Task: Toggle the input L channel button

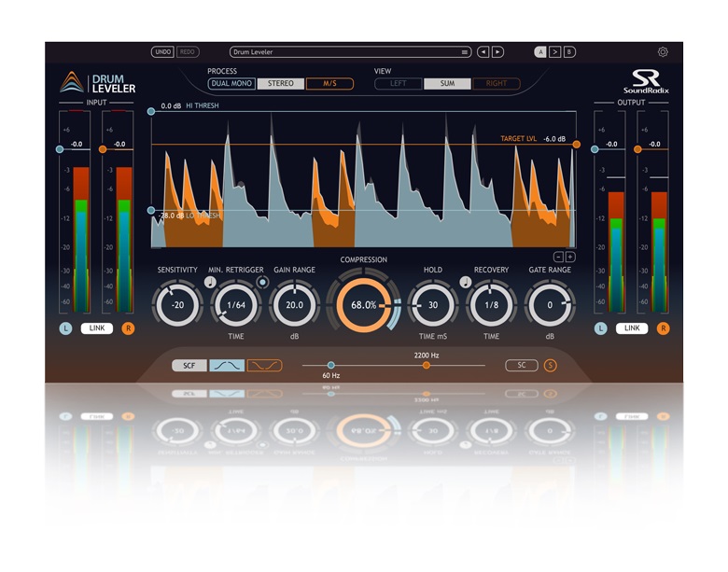Action: (x=65, y=328)
